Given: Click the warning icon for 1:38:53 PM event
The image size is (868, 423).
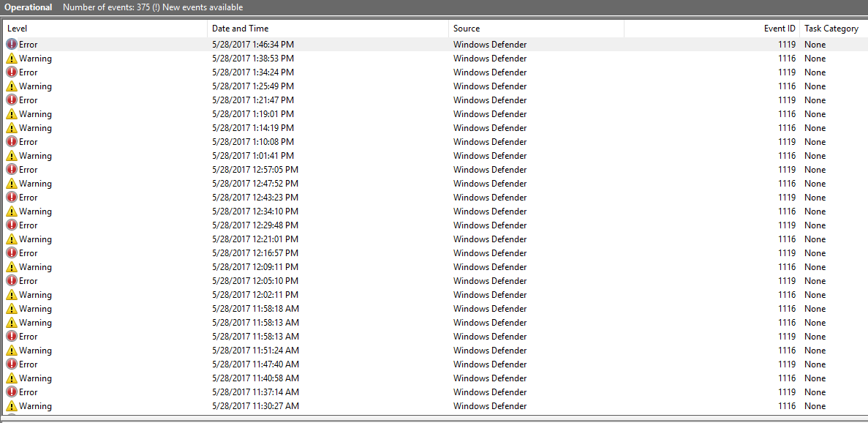Looking at the screenshot, I should click(12, 58).
